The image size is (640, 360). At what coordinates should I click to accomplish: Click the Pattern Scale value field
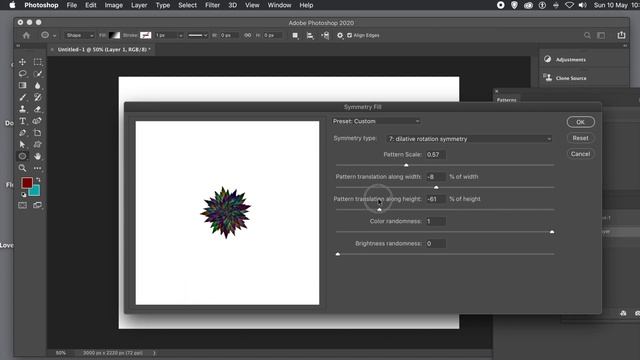click(436, 155)
